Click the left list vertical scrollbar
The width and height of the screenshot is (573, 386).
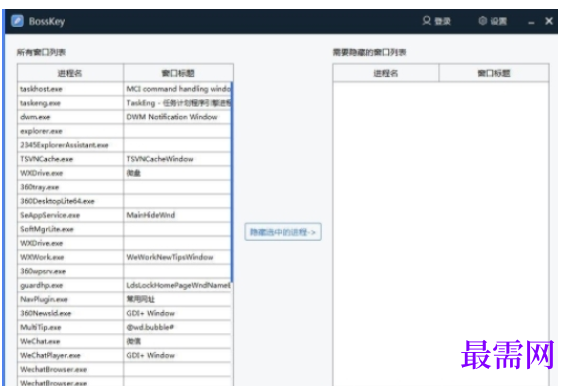point(232,183)
